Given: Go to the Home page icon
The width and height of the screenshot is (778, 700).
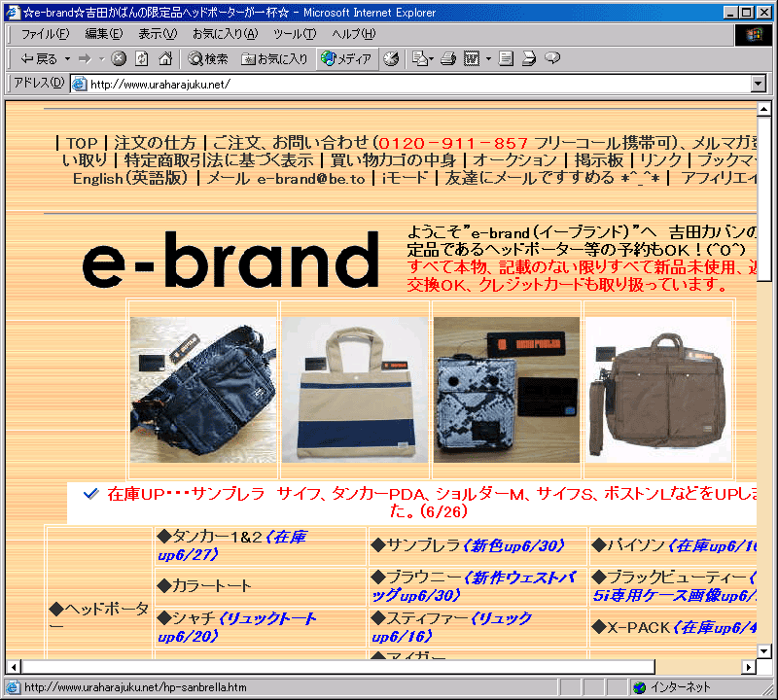Looking at the screenshot, I should tap(165, 59).
